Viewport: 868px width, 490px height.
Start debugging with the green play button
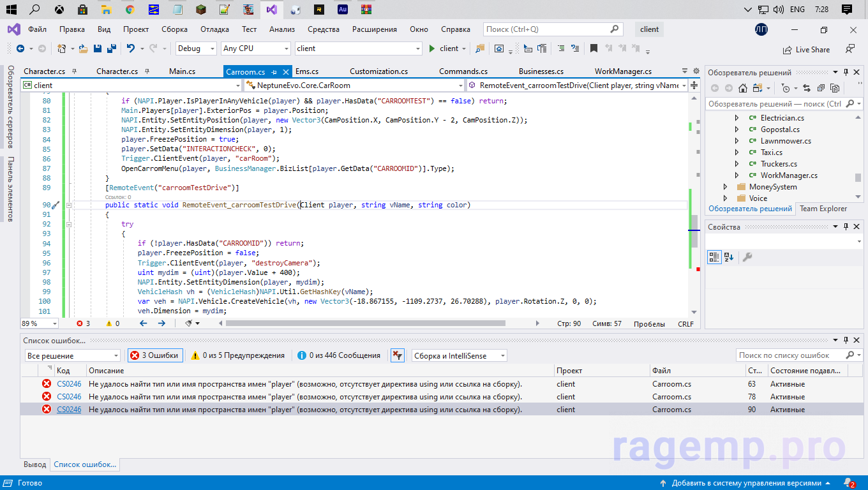point(432,48)
